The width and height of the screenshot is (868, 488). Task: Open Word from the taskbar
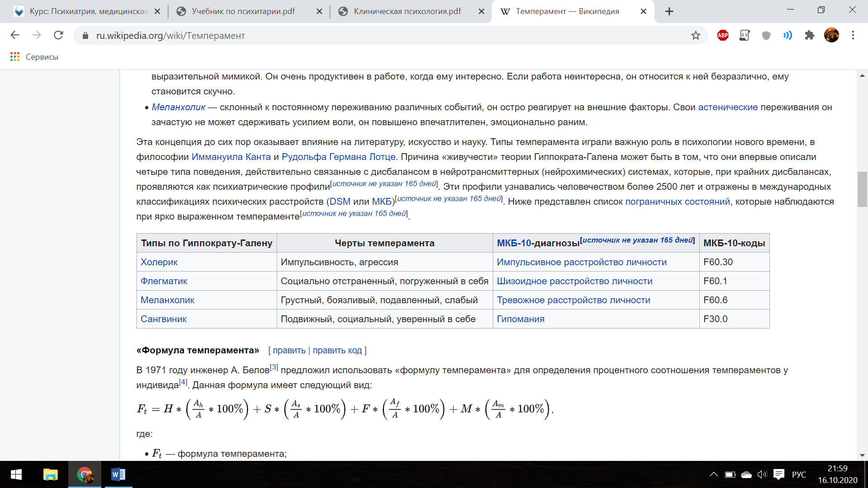[x=118, y=474]
